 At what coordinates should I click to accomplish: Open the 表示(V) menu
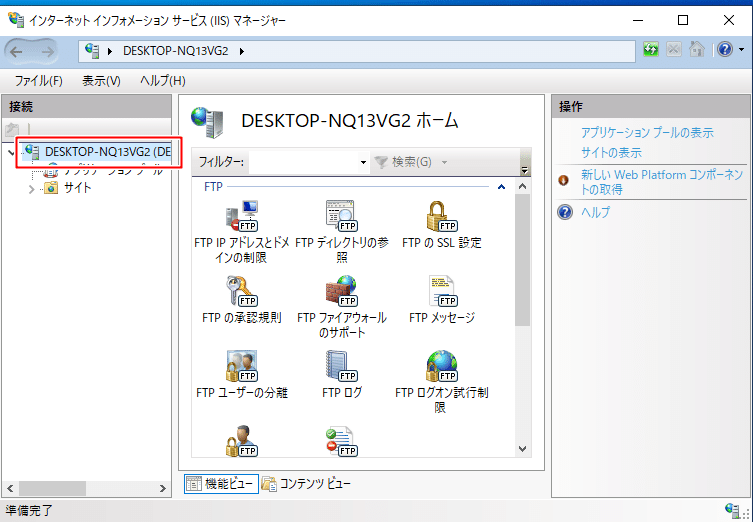(x=101, y=81)
